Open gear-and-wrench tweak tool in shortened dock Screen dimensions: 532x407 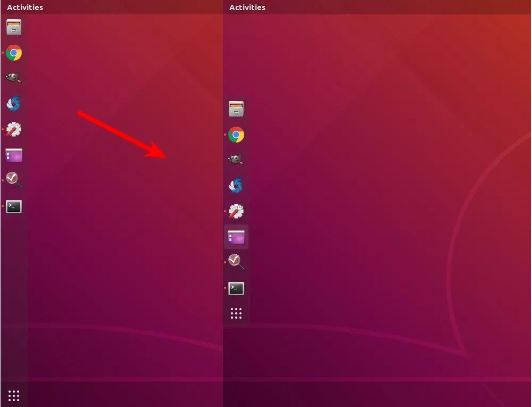236,211
